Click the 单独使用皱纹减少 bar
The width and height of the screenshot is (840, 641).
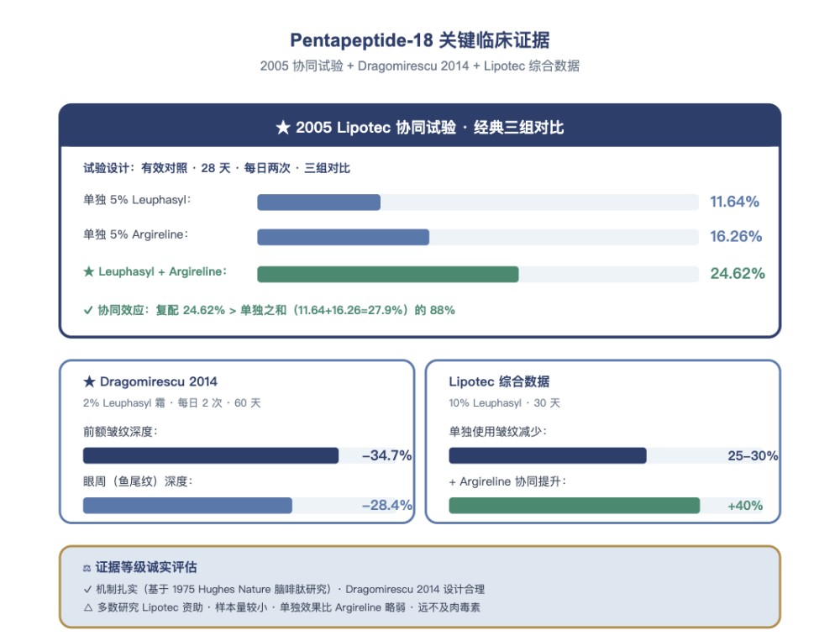tap(548, 455)
